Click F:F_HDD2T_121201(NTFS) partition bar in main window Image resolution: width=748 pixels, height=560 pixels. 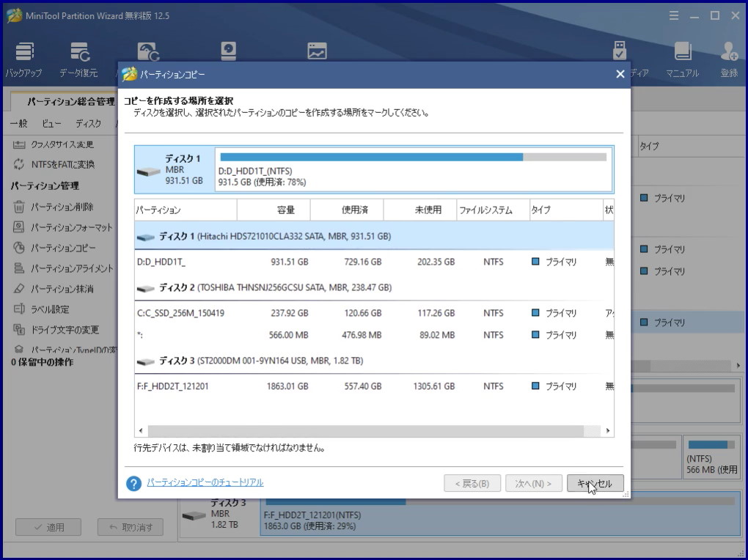pyautogui.click(x=499, y=515)
